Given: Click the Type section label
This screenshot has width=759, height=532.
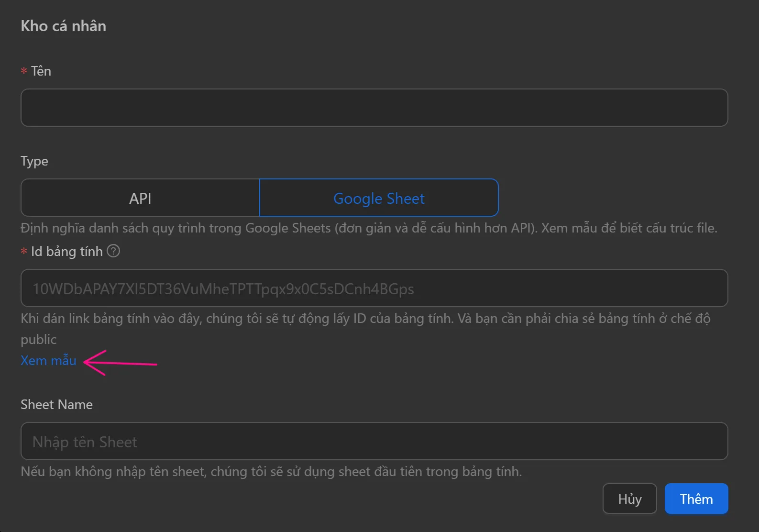Looking at the screenshot, I should pyautogui.click(x=34, y=161).
